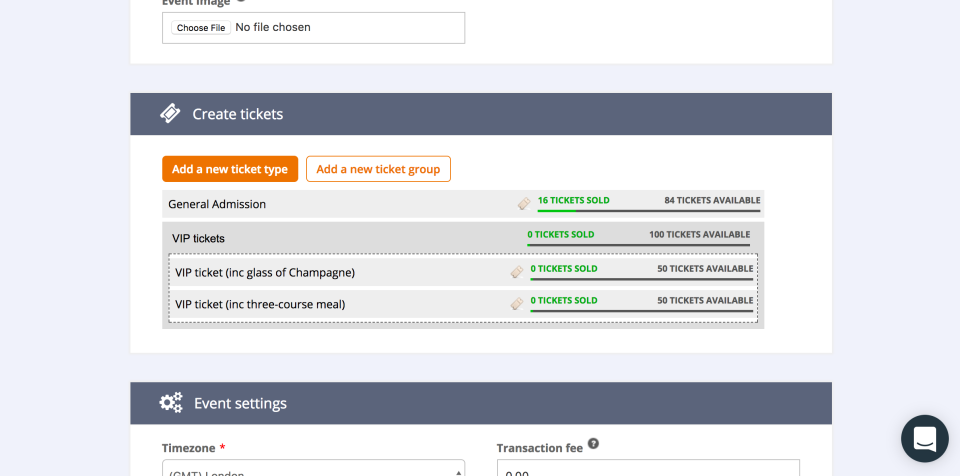Select the VIP ticket inc three-course meal row
960x476 pixels.
(463, 304)
